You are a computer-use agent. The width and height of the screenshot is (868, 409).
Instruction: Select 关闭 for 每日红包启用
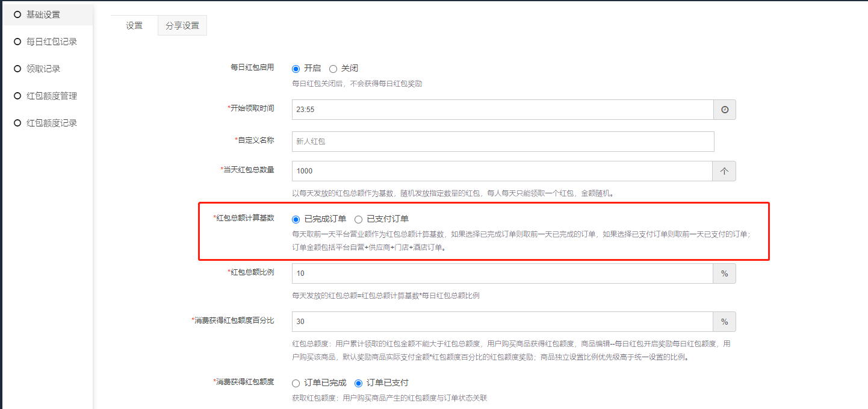[x=333, y=69]
